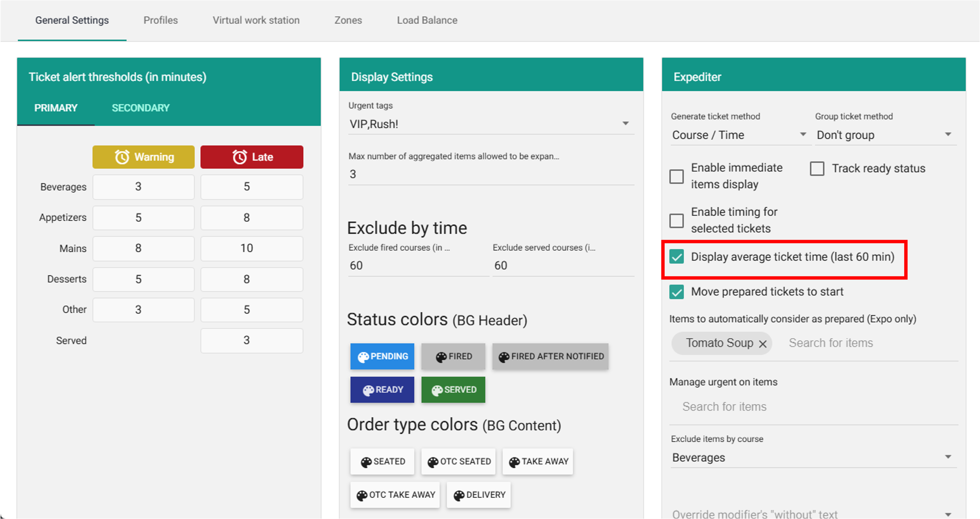
Task: Click palette icon on DELIVERY order type
Action: (x=459, y=495)
